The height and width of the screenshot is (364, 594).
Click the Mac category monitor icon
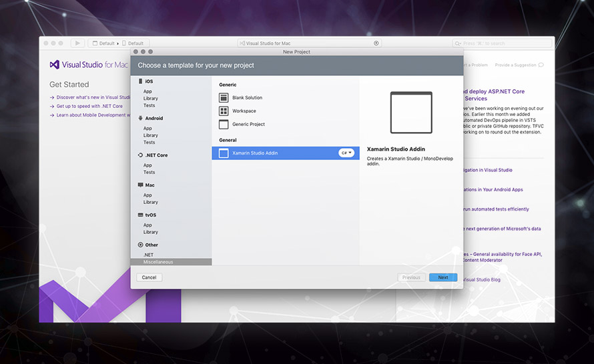(141, 185)
